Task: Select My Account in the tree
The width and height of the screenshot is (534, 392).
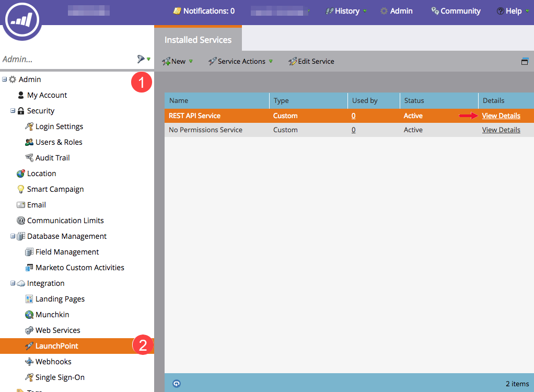Action: pos(47,95)
